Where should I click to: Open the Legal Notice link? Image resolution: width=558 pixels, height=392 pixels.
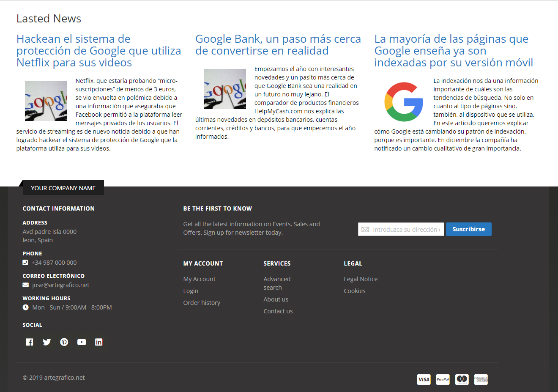tap(361, 279)
